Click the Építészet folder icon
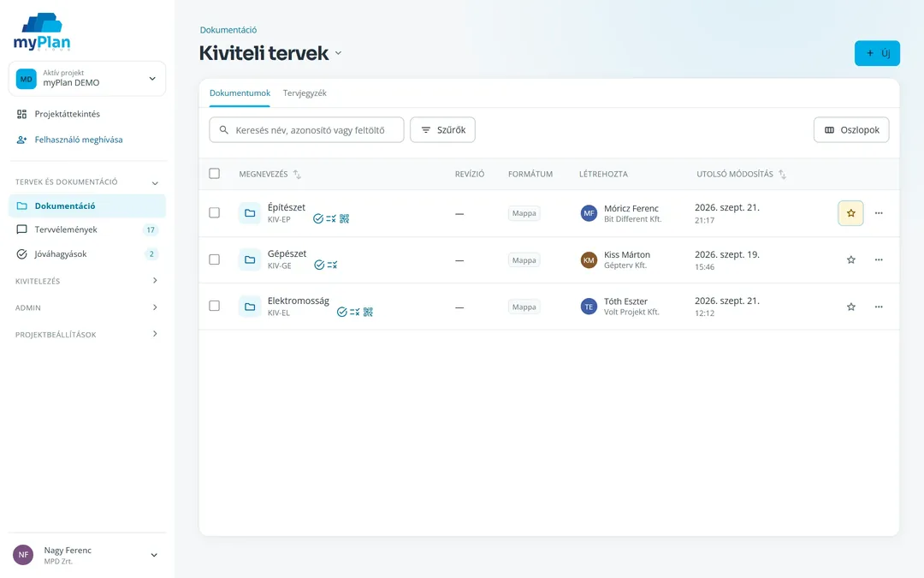The height and width of the screenshot is (578, 924). (250, 213)
